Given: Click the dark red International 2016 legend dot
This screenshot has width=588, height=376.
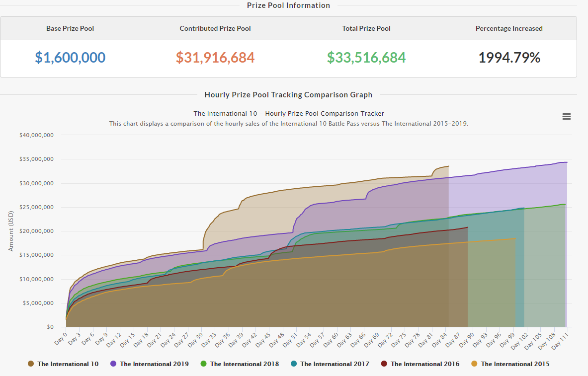Looking at the screenshot, I should 384,364.
